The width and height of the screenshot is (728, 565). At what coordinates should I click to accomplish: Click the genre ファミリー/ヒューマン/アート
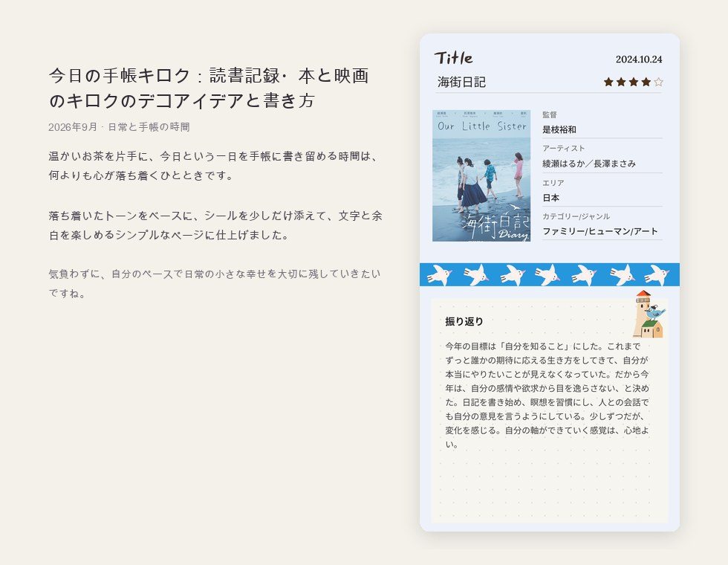(600, 231)
